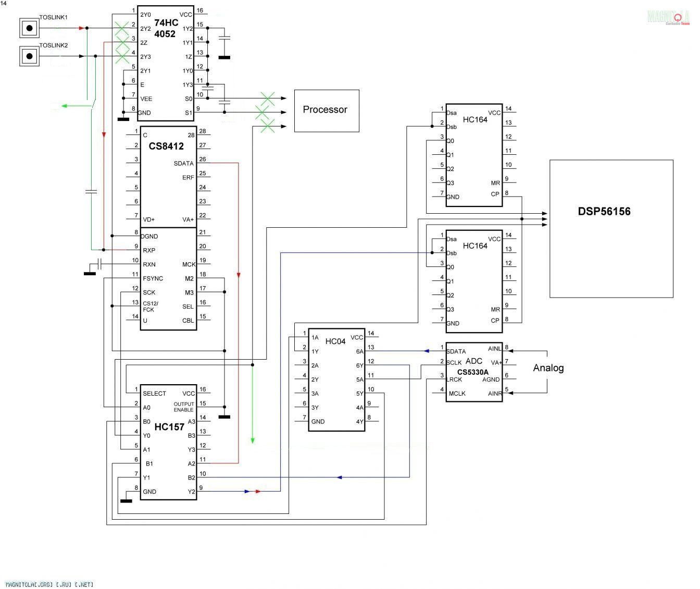The height and width of the screenshot is (589, 700).
Task: Click the SDATA pin label on CS8412
Action: [x=183, y=164]
